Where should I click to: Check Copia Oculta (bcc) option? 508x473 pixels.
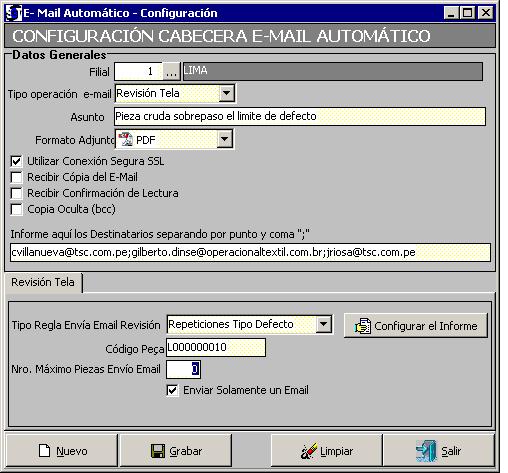(16, 209)
